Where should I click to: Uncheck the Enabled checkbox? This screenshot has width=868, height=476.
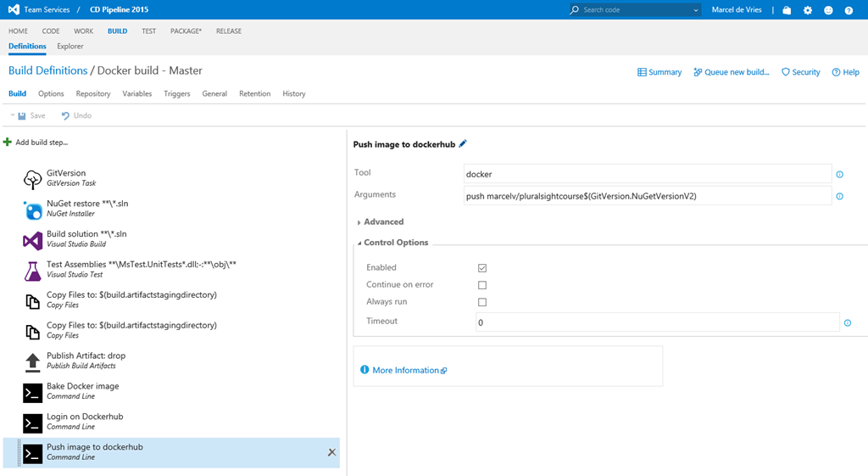482,268
